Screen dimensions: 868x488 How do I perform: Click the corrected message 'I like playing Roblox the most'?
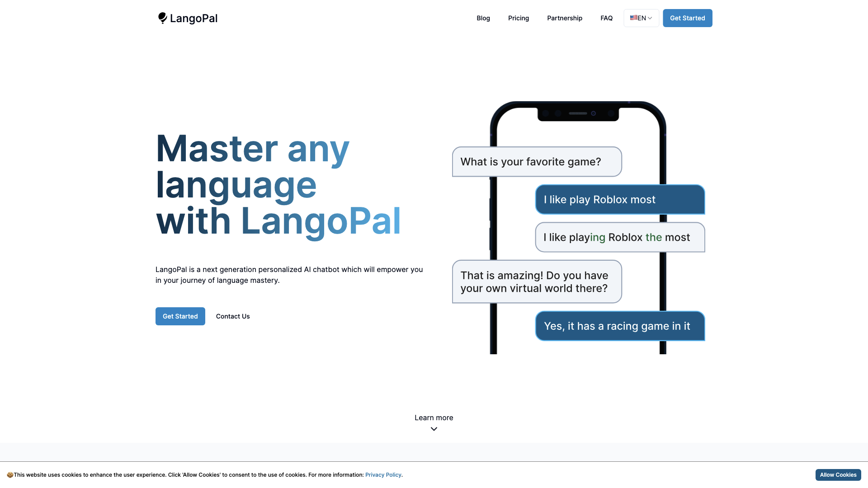(620, 237)
